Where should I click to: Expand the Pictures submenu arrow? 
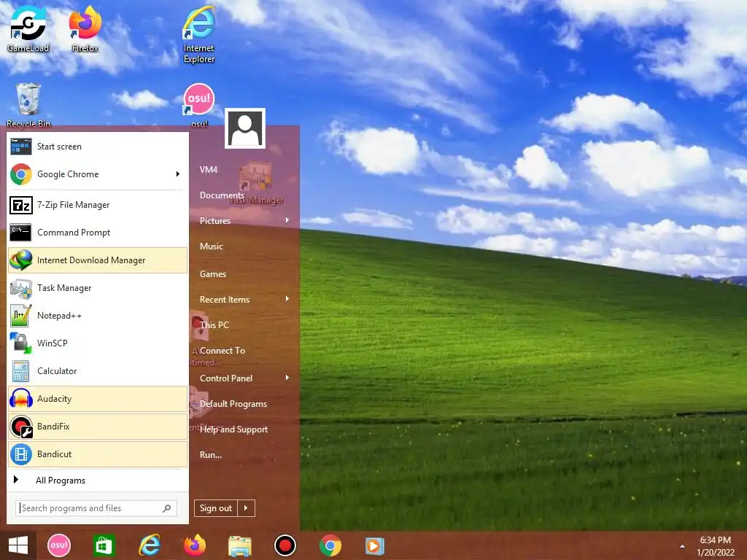point(287,220)
